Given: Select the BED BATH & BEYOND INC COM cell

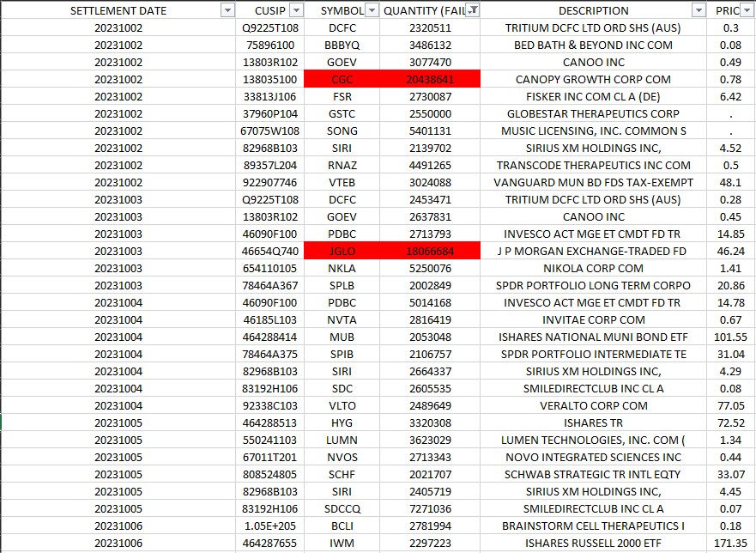Looking at the screenshot, I should pyautogui.click(x=594, y=45).
